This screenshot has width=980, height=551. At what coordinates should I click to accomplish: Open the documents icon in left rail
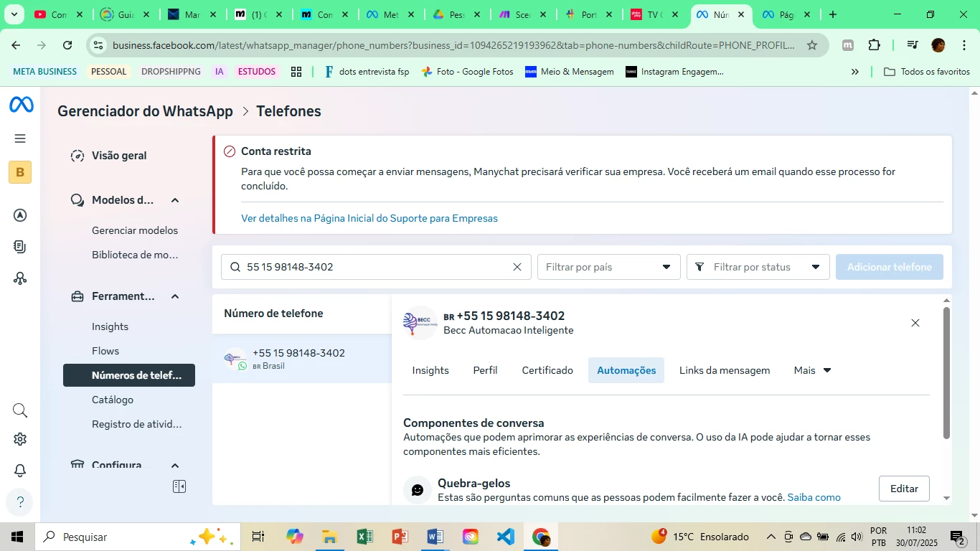click(20, 247)
